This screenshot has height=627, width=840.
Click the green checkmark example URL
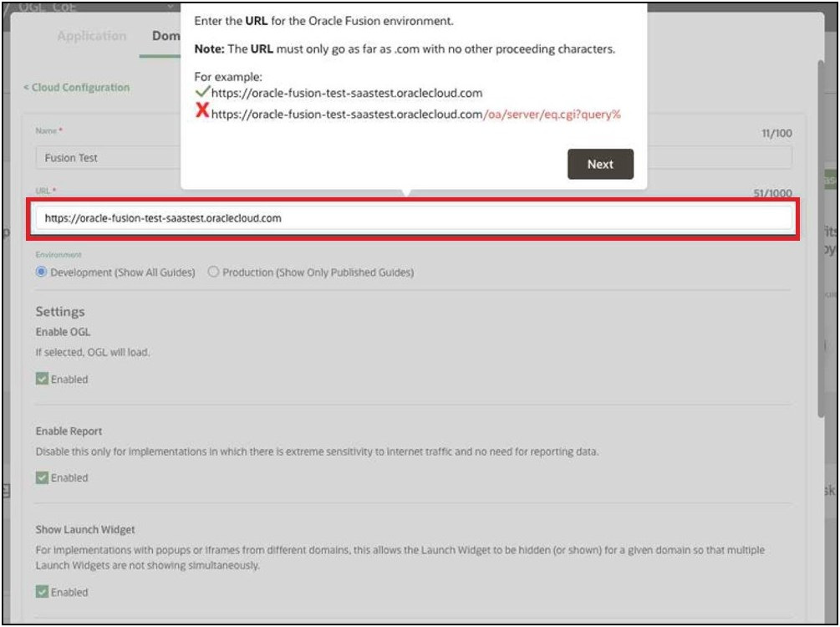[x=347, y=94]
